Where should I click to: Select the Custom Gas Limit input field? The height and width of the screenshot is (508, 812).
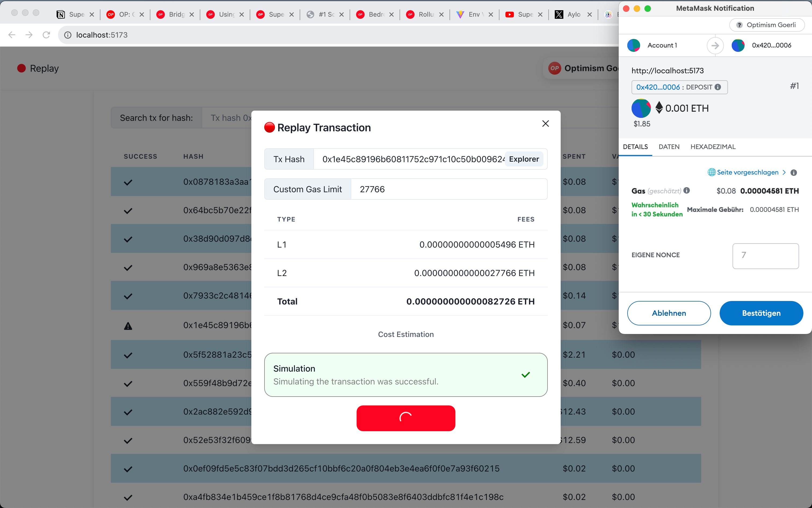pos(449,189)
